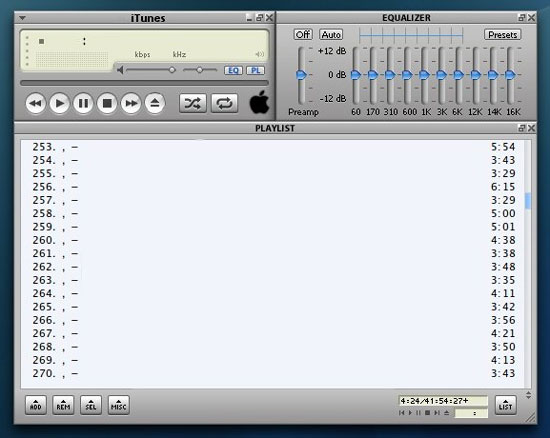Select playlist track 267
Screen dimensions: 550x438
point(274,333)
